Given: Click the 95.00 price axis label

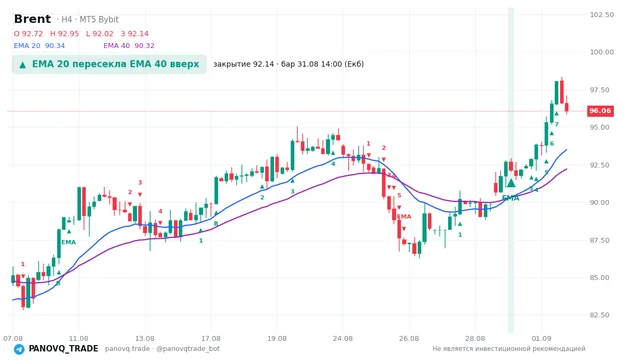Looking at the screenshot, I should point(600,127).
